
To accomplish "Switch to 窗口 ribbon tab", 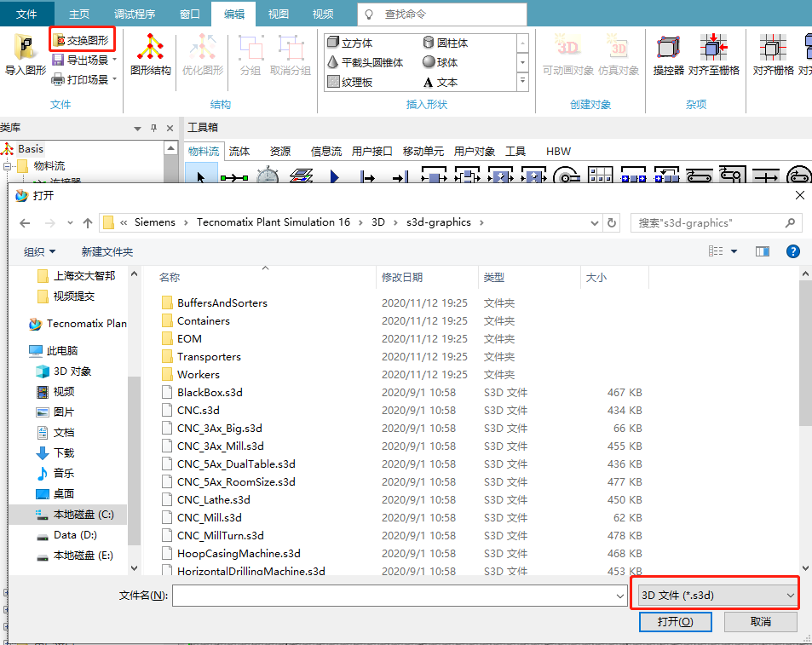I will coord(189,14).
